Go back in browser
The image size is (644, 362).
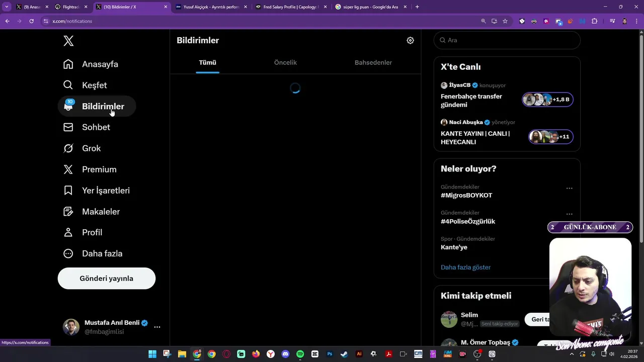pyautogui.click(x=7, y=21)
